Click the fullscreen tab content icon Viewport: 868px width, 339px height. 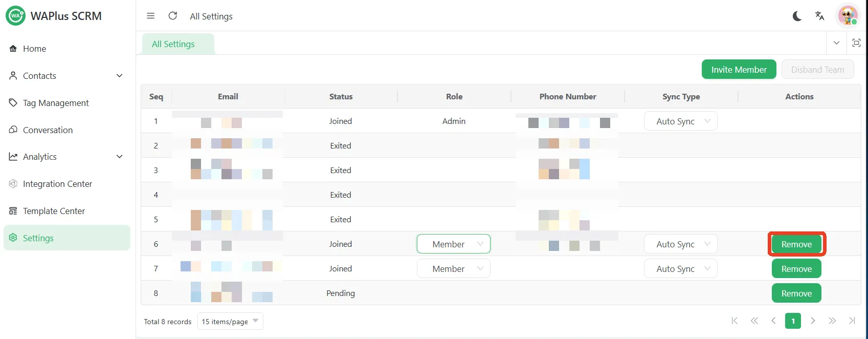coord(856,43)
